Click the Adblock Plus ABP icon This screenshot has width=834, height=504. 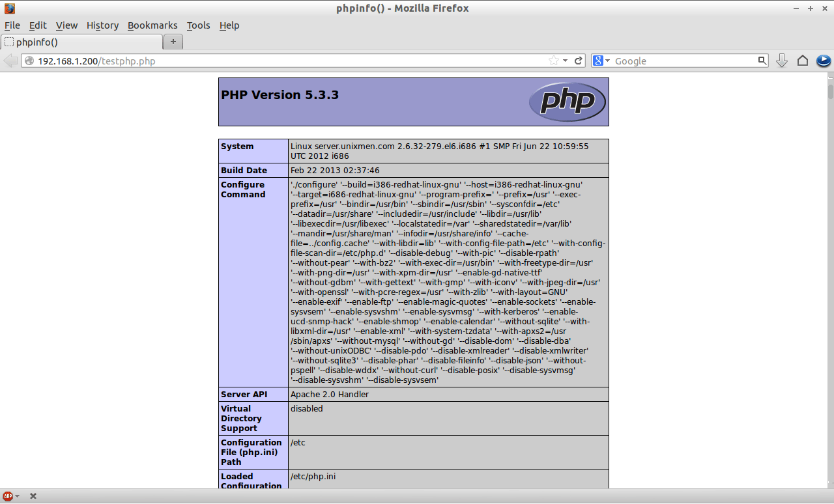pos(8,496)
